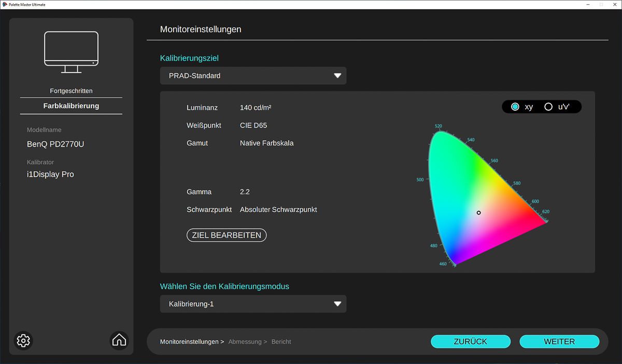Click the Bericht breadcrumb step
Screen dimensions: 622x364
pyautogui.click(x=281, y=342)
